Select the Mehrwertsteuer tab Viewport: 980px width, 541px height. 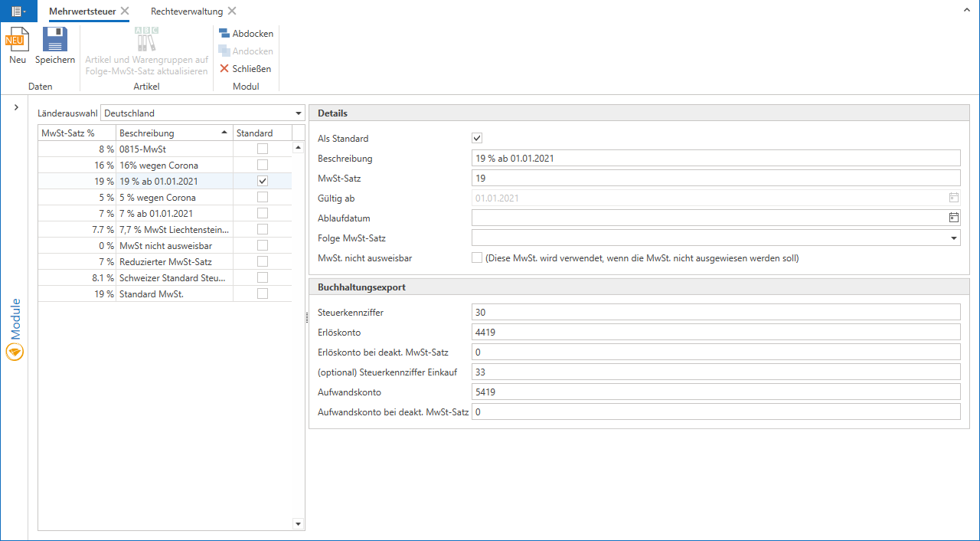pyautogui.click(x=83, y=11)
